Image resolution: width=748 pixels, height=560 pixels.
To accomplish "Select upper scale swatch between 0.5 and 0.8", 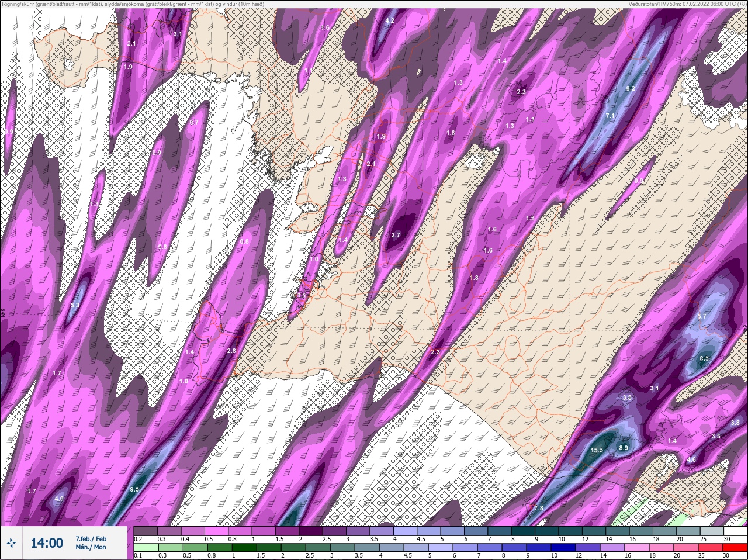I will [x=218, y=531].
